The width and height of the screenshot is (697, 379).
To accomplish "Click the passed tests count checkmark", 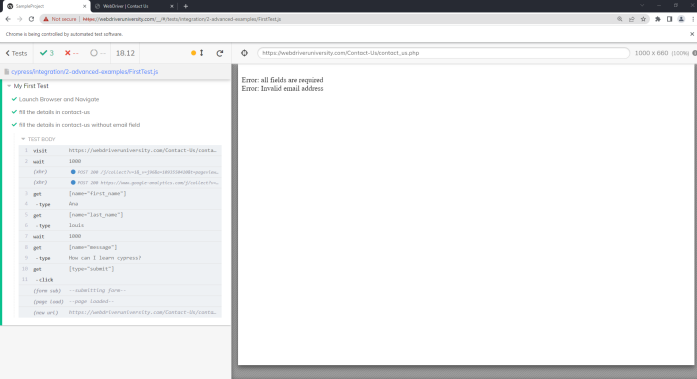I will (x=47, y=53).
